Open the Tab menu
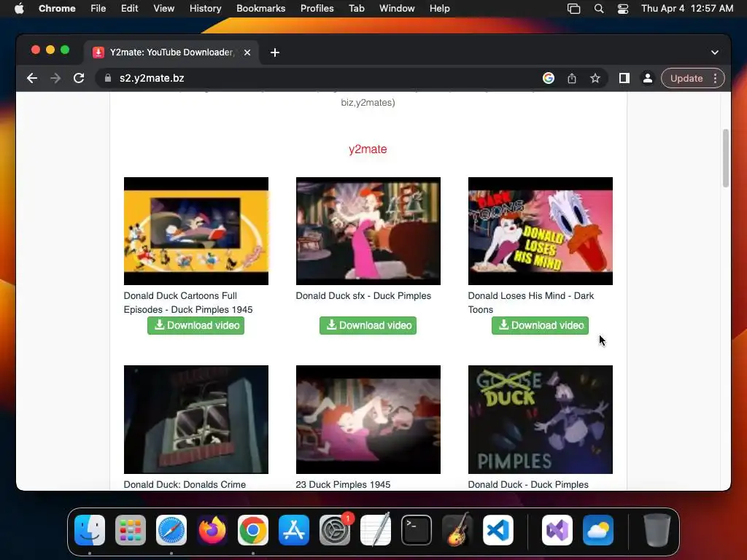 pyautogui.click(x=356, y=9)
